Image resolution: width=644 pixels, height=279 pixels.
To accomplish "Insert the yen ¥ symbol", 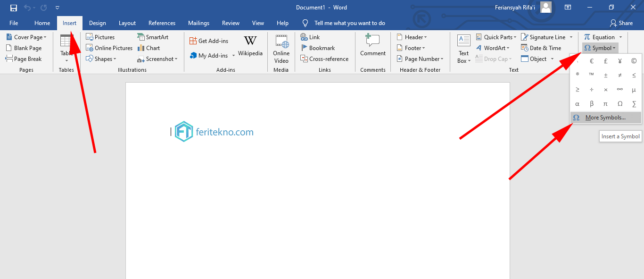I will click(620, 61).
